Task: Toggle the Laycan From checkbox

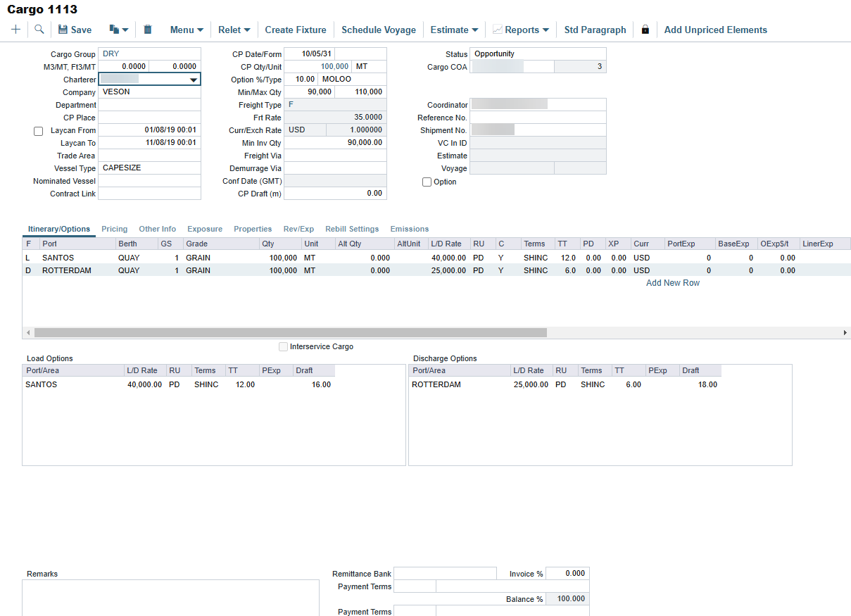Action: (x=39, y=131)
